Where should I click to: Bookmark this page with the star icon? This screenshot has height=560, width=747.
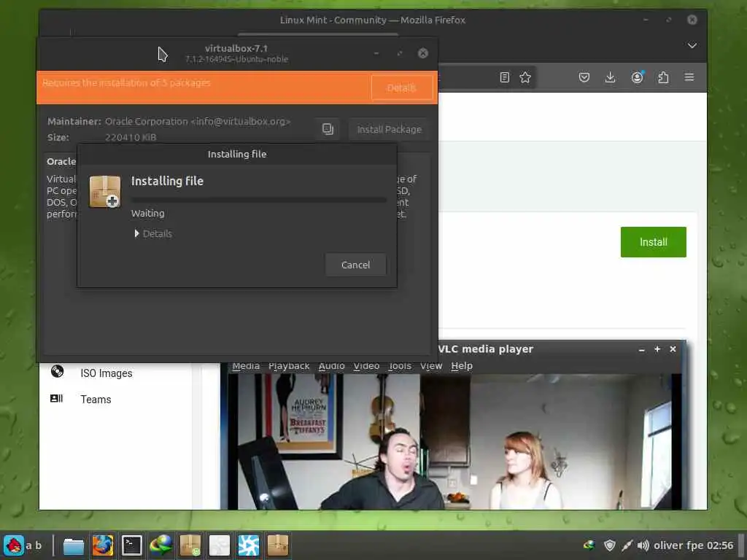click(x=525, y=77)
